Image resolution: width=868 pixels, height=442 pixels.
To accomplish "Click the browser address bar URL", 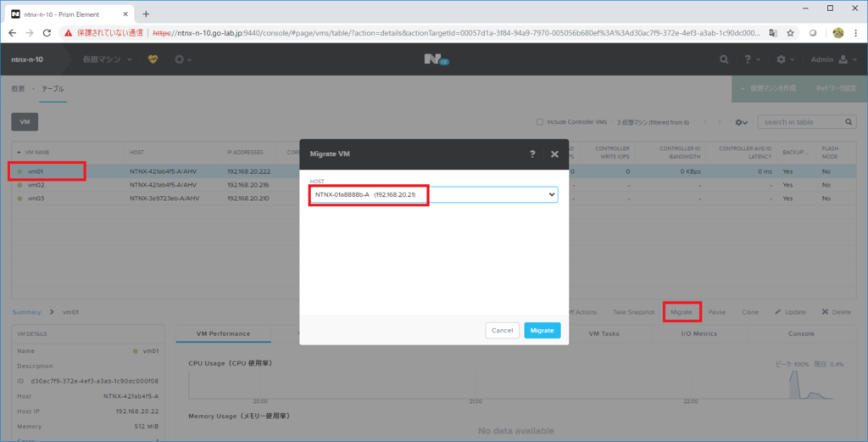I will click(x=456, y=33).
